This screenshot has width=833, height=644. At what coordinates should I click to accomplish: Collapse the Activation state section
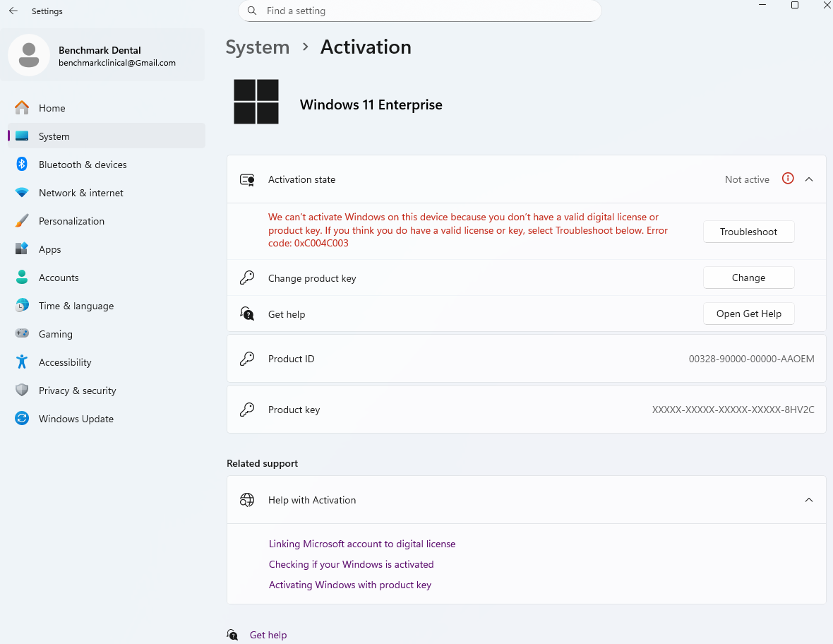[x=809, y=179]
